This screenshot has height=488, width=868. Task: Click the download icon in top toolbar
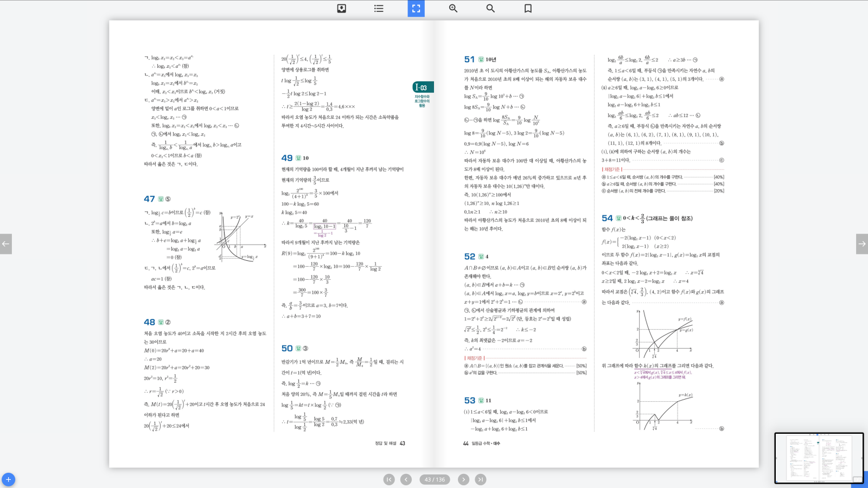pos(342,8)
